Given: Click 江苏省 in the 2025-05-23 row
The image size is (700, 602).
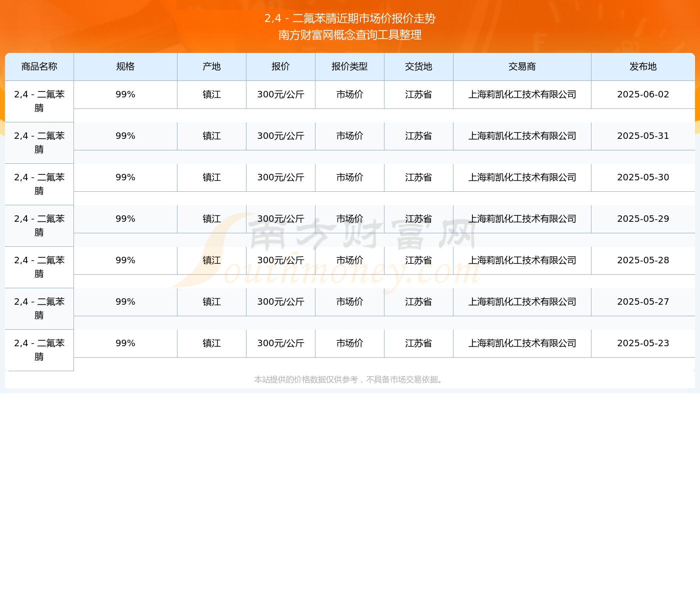Looking at the screenshot, I should pyautogui.click(x=418, y=343).
